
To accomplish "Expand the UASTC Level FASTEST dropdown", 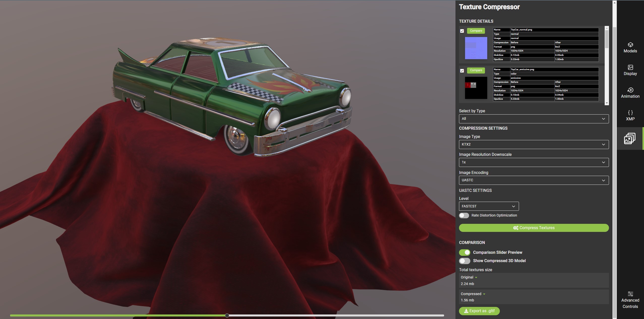I will click(x=489, y=206).
